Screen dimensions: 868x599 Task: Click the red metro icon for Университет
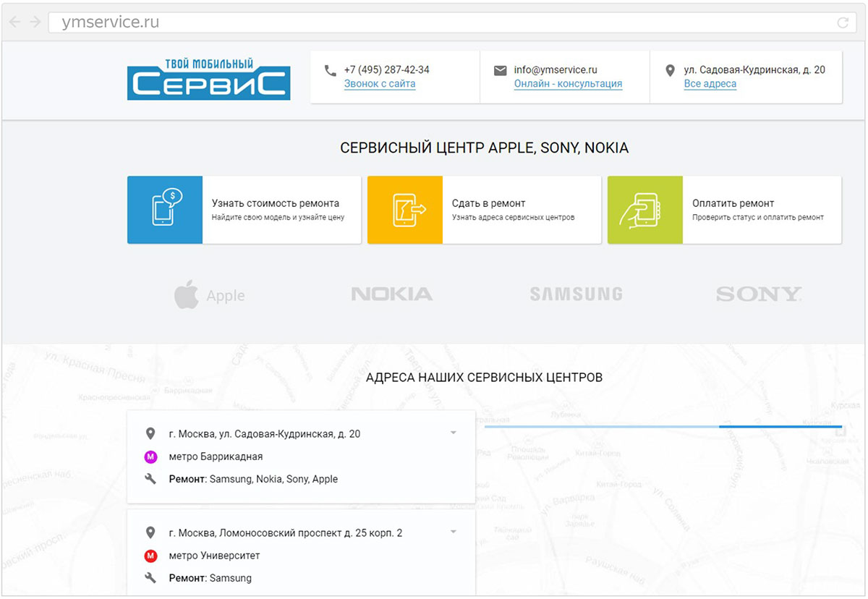coord(150,556)
